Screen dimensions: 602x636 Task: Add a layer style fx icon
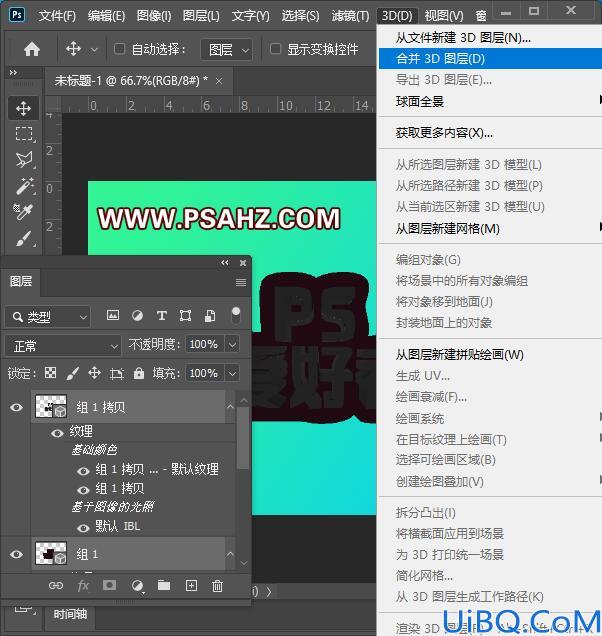click(x=83, y=585)
